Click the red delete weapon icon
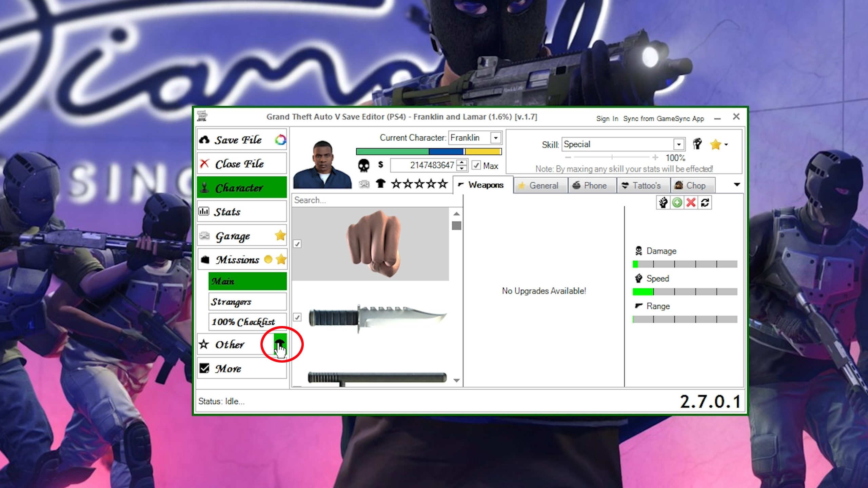 690,203
